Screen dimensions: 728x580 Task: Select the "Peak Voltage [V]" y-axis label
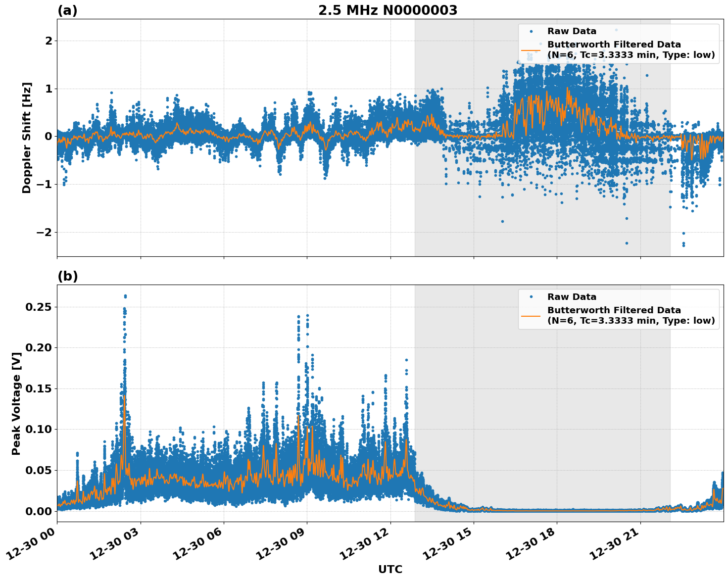coord(16,403)
